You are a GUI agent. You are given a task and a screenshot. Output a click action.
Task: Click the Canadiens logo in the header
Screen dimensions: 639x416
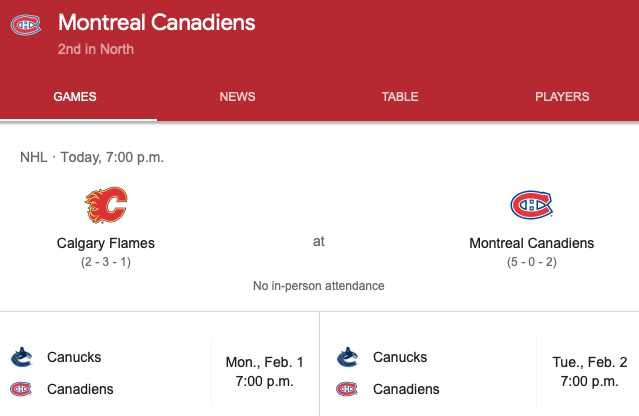pos(25,23)
